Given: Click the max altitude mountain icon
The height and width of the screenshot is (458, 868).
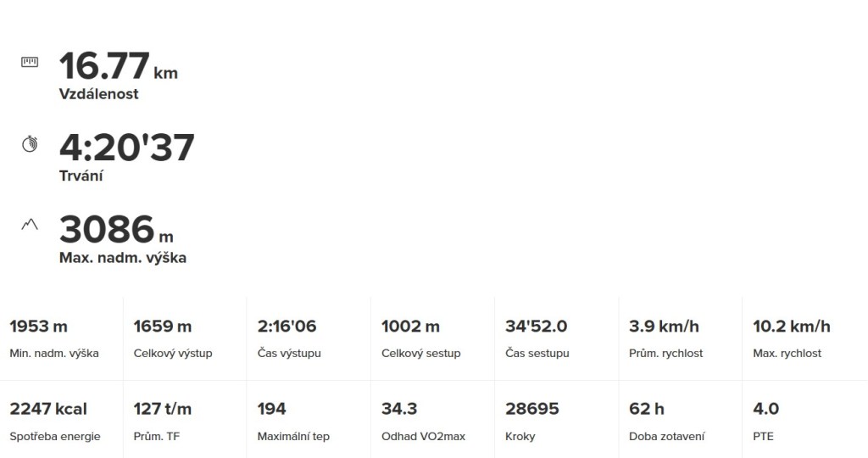Looking at the screenshot, I should pos(30,225).
